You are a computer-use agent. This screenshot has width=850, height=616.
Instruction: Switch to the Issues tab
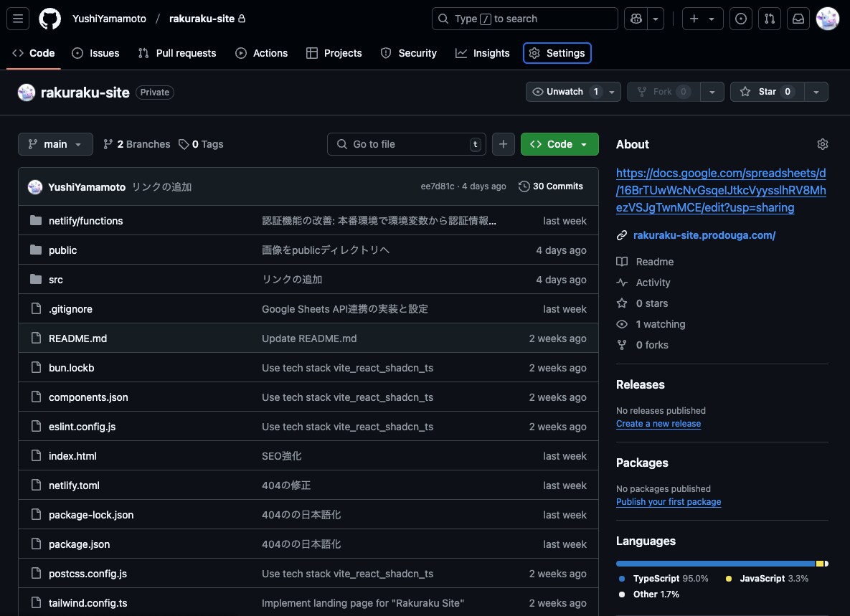(x=96, y=53)
